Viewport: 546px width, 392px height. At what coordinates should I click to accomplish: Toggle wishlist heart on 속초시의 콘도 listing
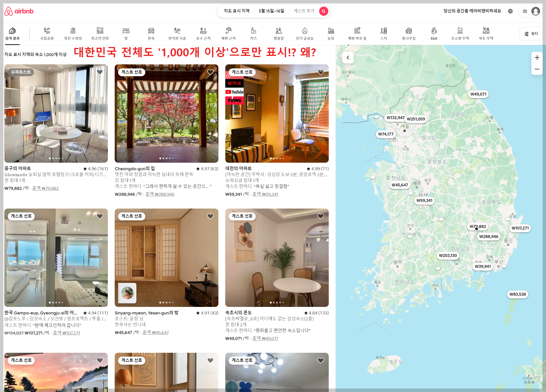[x=321, y=216]
